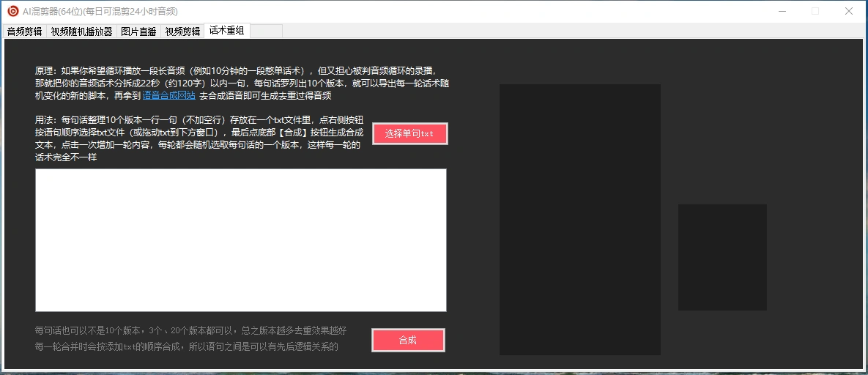Image resolution: width=868 pixels, height=375 pixels.
Task: Select the 图片直播 tab
Action: (138, 31)
